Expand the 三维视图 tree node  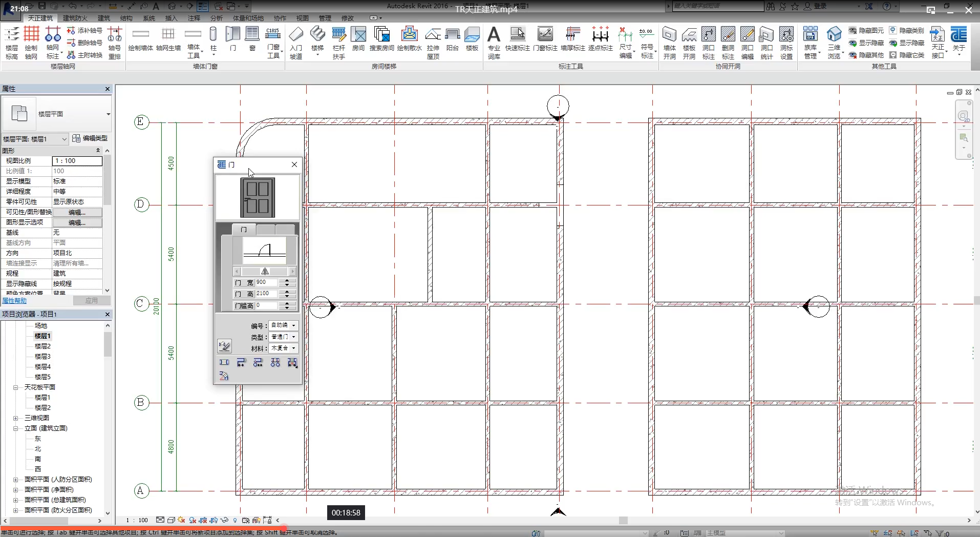tap(16, 418)
